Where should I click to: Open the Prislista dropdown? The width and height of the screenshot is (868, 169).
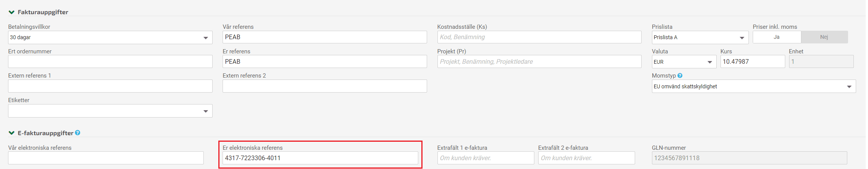pyautogui.click(x=700, y=37)
